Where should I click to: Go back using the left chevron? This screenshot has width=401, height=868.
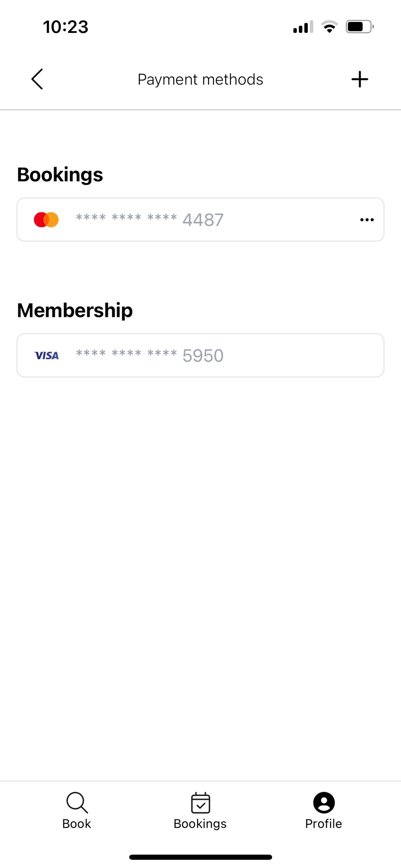tap(37, 79)
